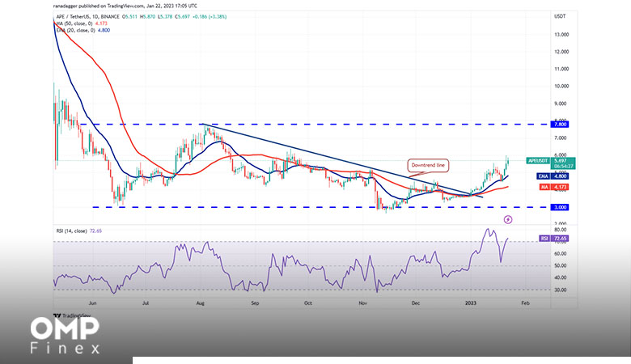Click the TradingView logo under the chart
The image size is (631, 364).
(73, 315)
